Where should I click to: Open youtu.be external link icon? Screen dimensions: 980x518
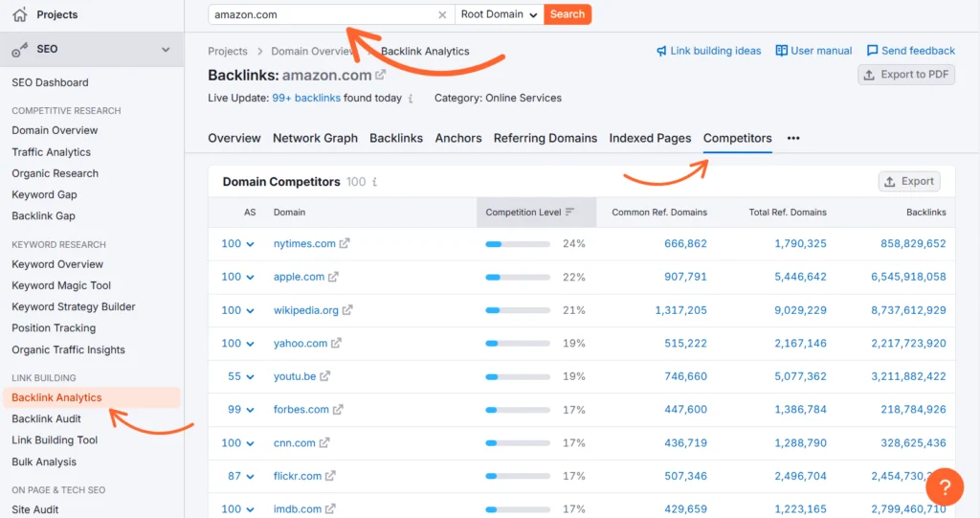tap(325, 376)
